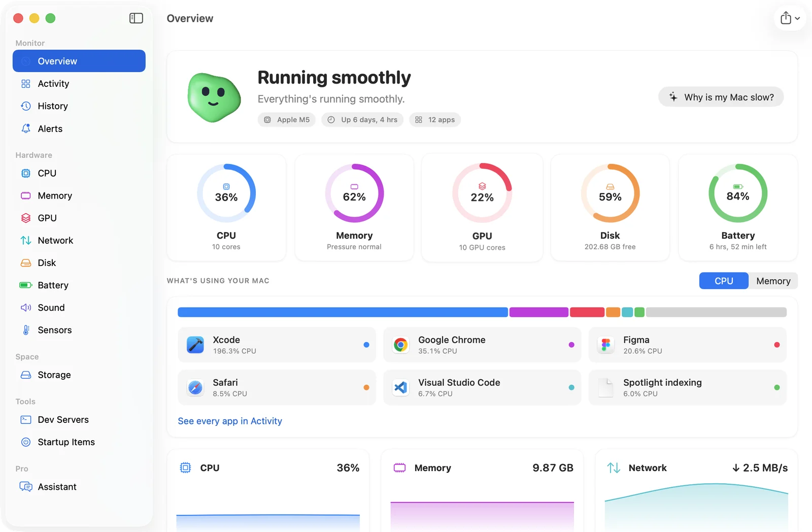Open the Pro Assistant
This screenshot has height=532, width=812.
pyautogui.click(x=79, y=487)
